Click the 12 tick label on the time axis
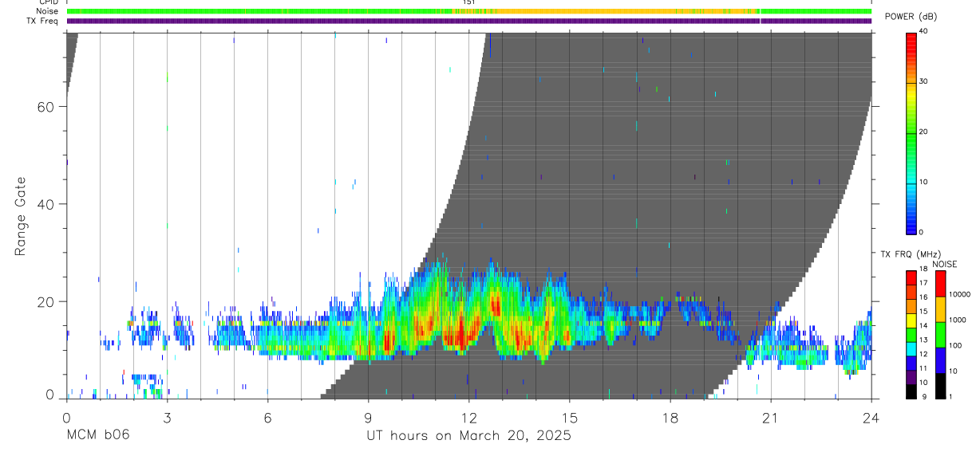Image resolution: width=980 pixels, height=452 pixels. pyautogui.click(x=469, y=418)
